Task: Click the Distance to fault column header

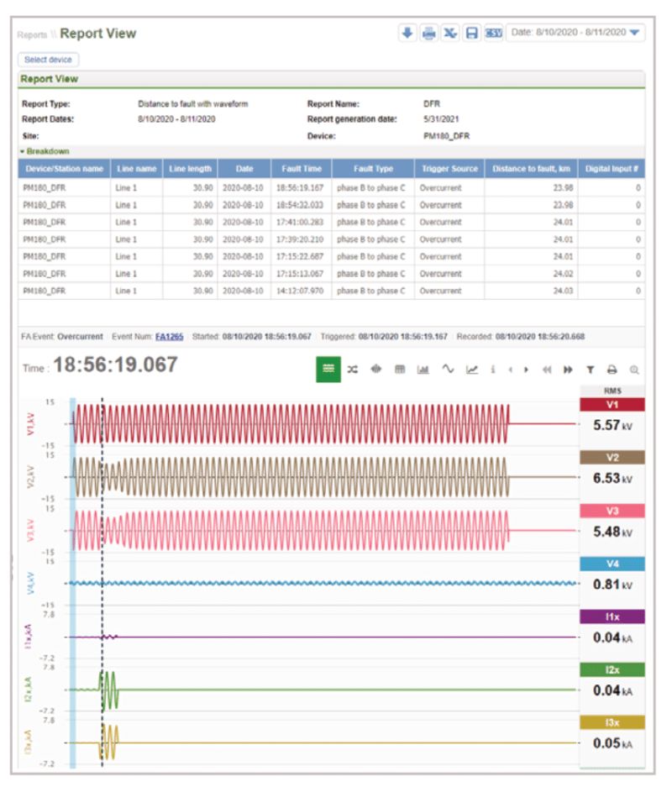Action: pos(531,169)
